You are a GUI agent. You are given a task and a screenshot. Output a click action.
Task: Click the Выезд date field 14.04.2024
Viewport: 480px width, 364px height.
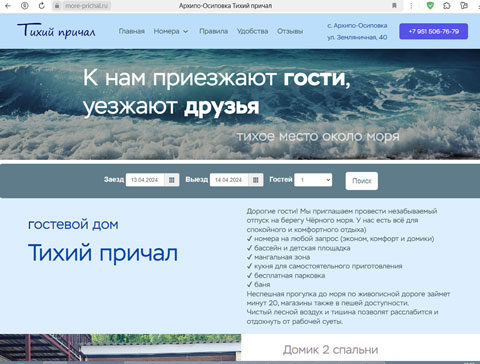pyautogui.click(x=229, y=180)
